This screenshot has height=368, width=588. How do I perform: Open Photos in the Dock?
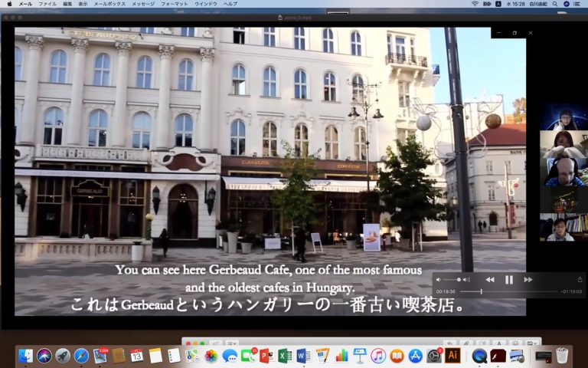[x=211, y=355]
